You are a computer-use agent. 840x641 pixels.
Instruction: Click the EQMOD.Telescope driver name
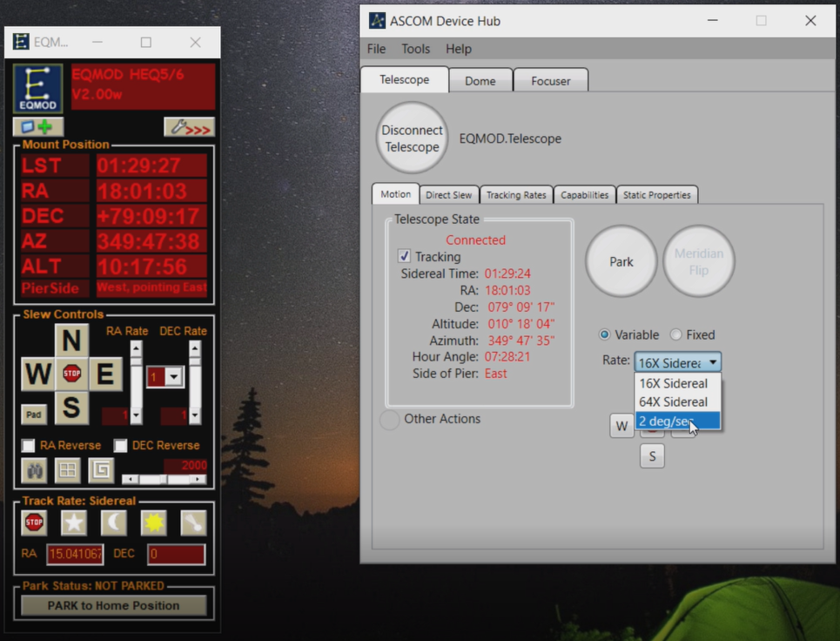point(510,138)
